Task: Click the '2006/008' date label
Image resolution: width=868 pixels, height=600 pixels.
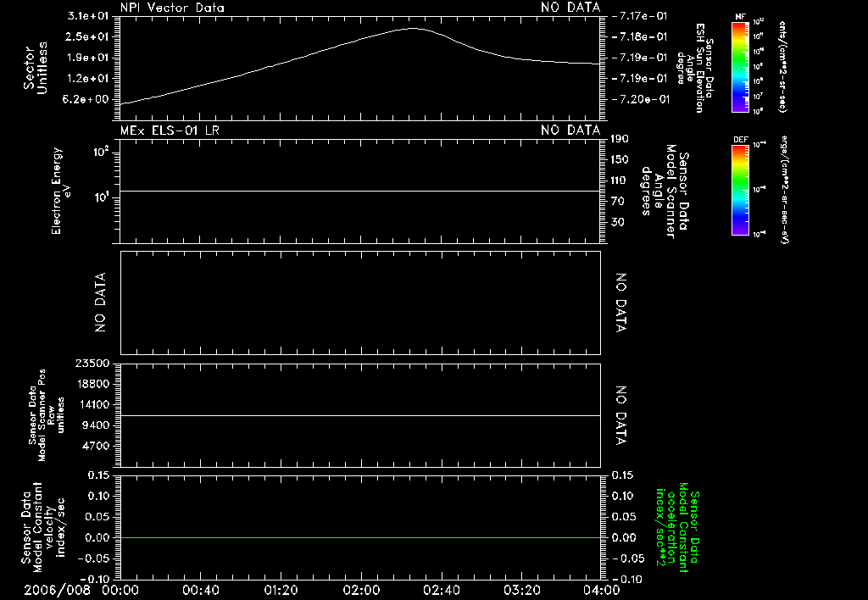Action: (57, 590)
